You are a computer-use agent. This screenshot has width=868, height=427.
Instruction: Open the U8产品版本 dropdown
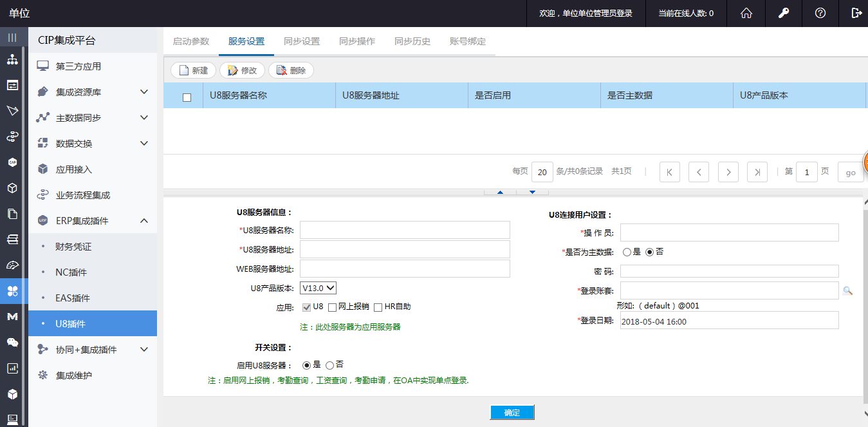click(319, 288)
